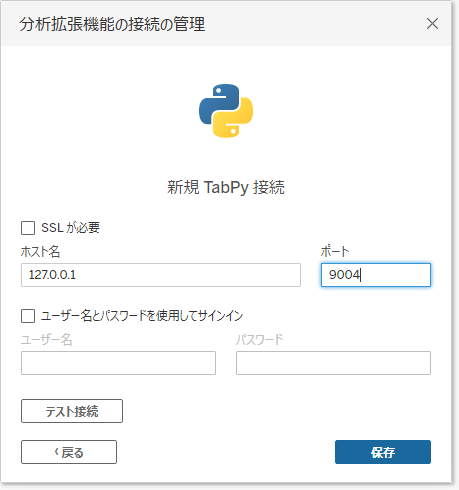Click the テスト接続 button
This screenshot has width=459, height=490.
click(72, 411)
